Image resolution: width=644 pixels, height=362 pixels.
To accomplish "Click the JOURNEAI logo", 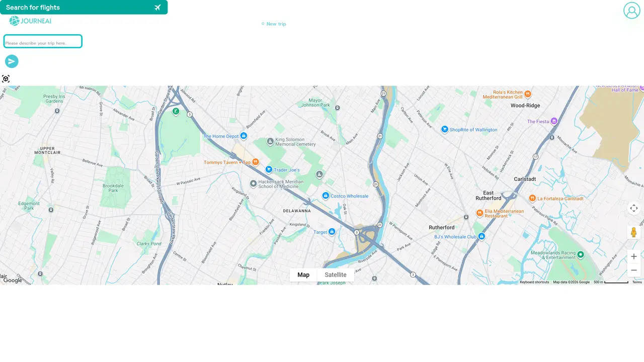I will tap(30, 21).
